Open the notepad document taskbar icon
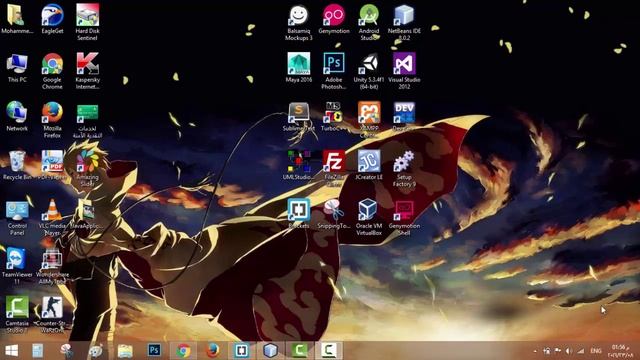 pyautogui.click(x=38, y=351)
